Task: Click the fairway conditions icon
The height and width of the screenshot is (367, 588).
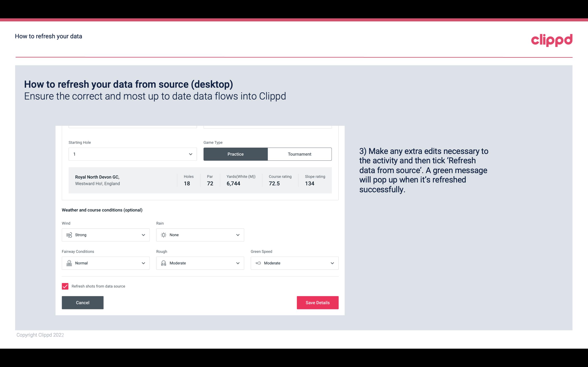Action: tap(69, 263)
